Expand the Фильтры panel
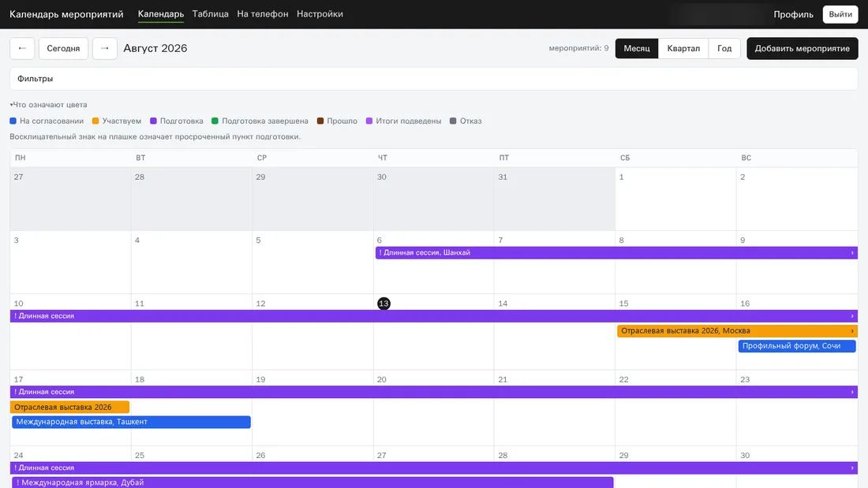 [x=434, y=79]
